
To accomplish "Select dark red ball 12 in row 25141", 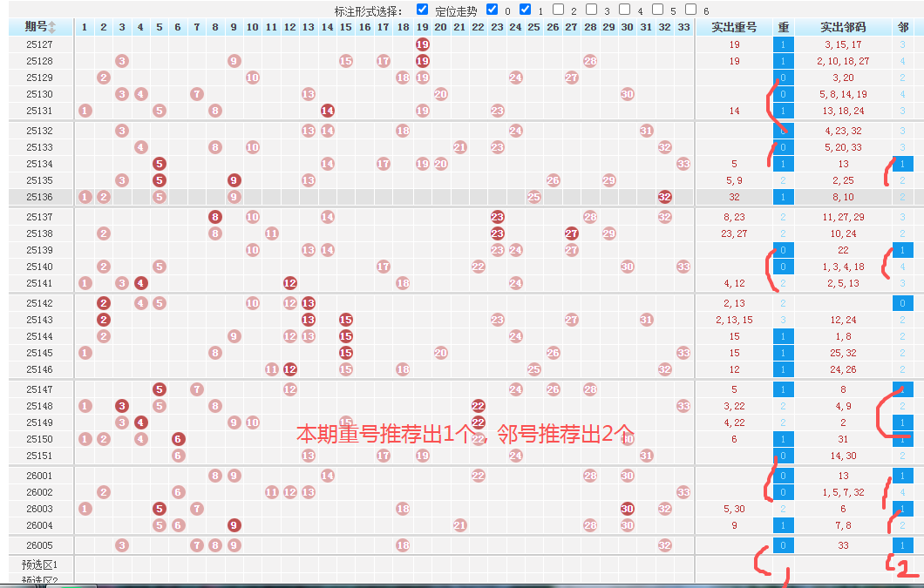I will tap(290, 283).
